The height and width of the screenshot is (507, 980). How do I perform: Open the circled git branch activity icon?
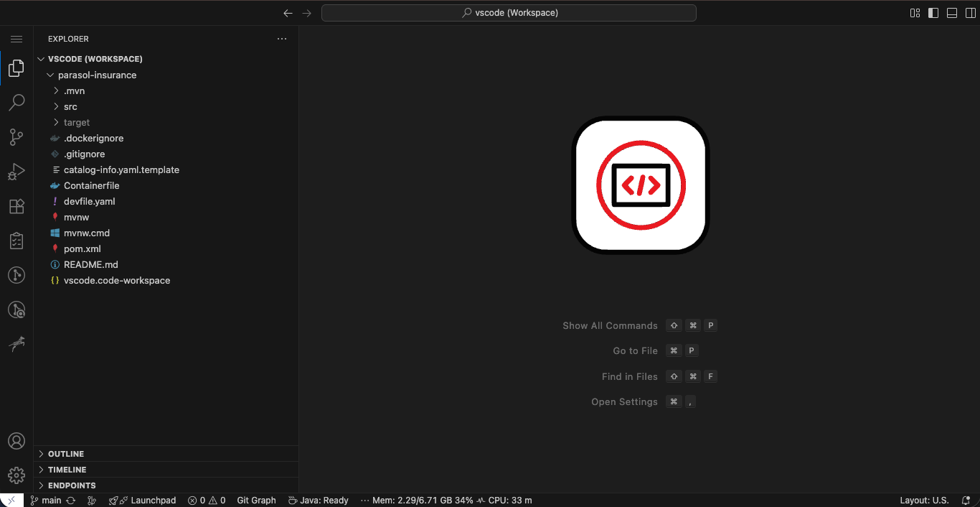click(x=17, y=275)
